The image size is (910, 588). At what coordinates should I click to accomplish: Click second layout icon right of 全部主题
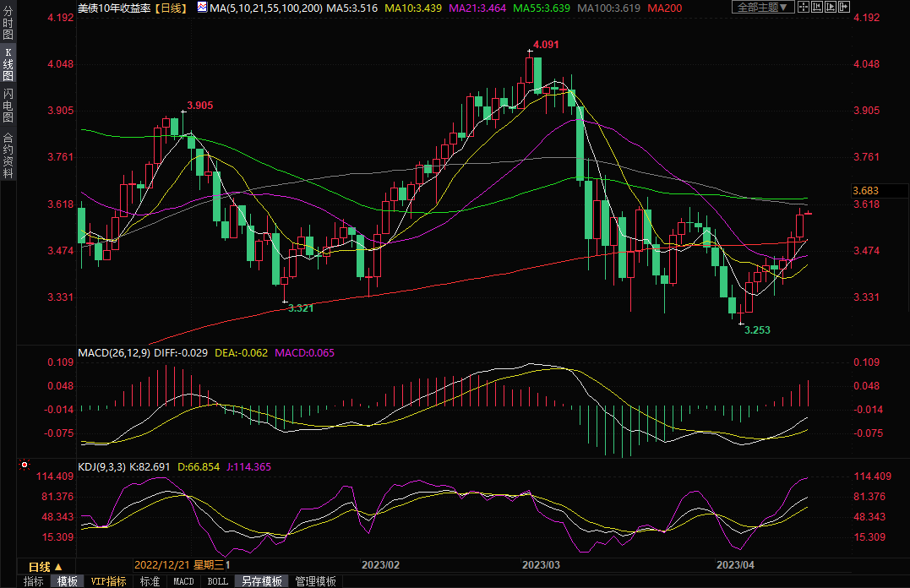(818, 8)
